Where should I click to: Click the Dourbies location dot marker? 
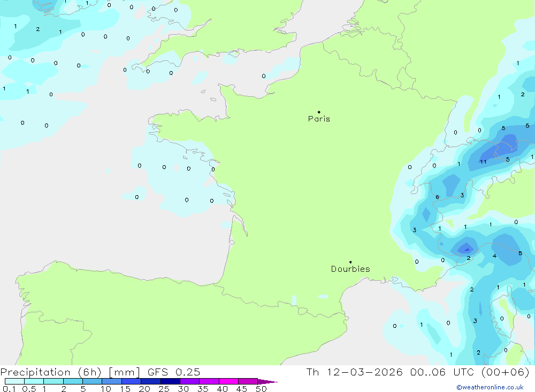coord(350,262)
